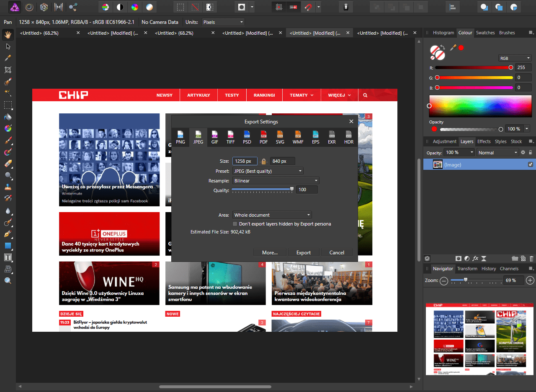Screen dimensions: 536x392
Task: Select the Flood Select magic wand tool
Action: tap(8, 93)
